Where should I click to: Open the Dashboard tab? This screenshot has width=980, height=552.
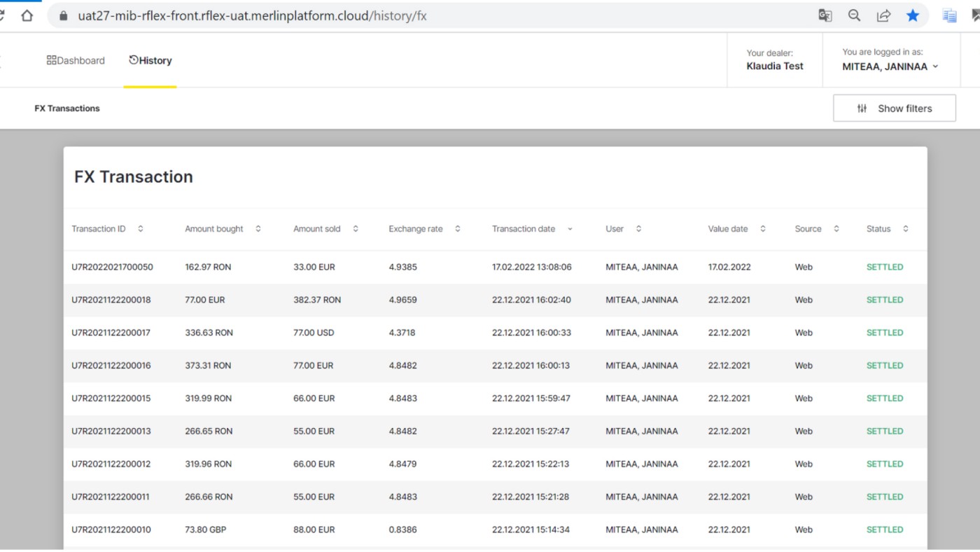point(76,61)
